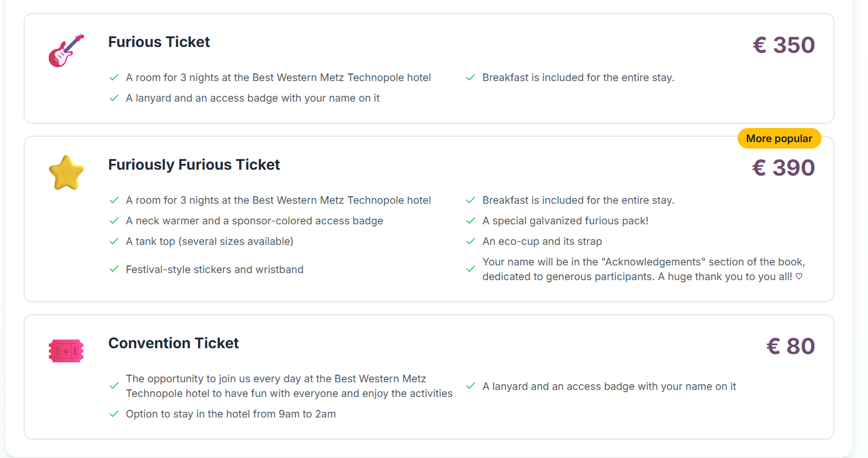Screen dimensions: 868x458
Task: Click the special galvanized furious pack text
Action: click(x=565, y=221)
